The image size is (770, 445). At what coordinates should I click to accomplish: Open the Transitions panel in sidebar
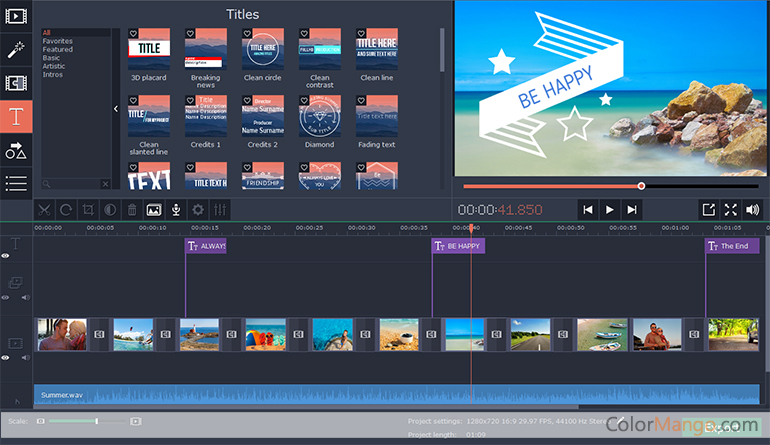tap(16, 83)
